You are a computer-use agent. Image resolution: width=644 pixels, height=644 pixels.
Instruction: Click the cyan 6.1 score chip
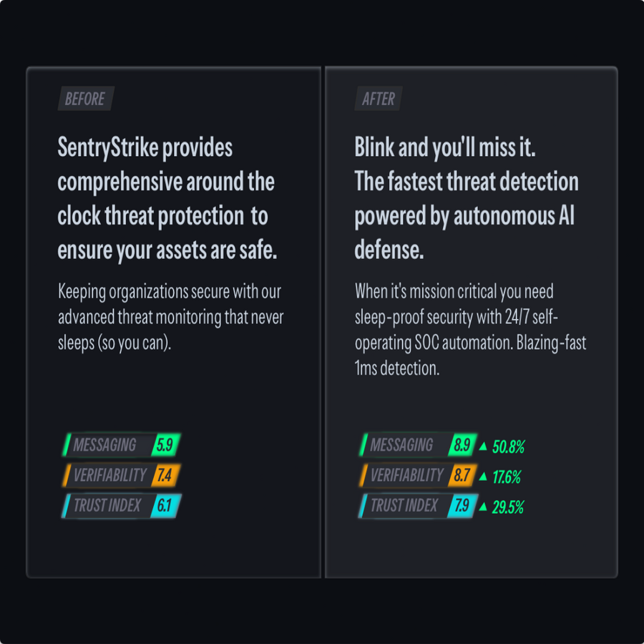pyautogui.click(x=165, y=505)
